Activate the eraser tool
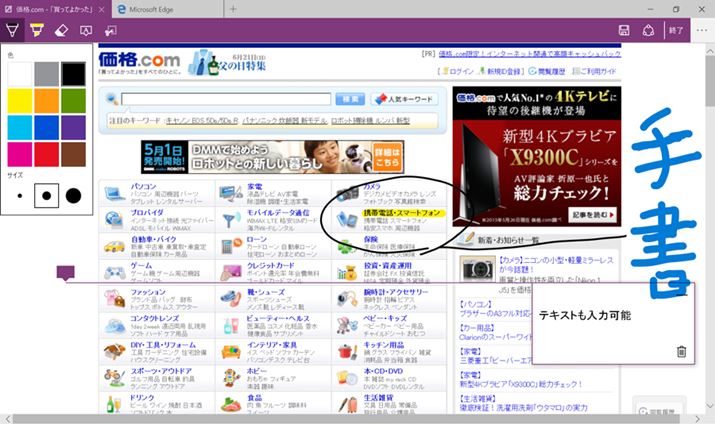This screenshot has height=424, width=715. [x=61, y=30]
